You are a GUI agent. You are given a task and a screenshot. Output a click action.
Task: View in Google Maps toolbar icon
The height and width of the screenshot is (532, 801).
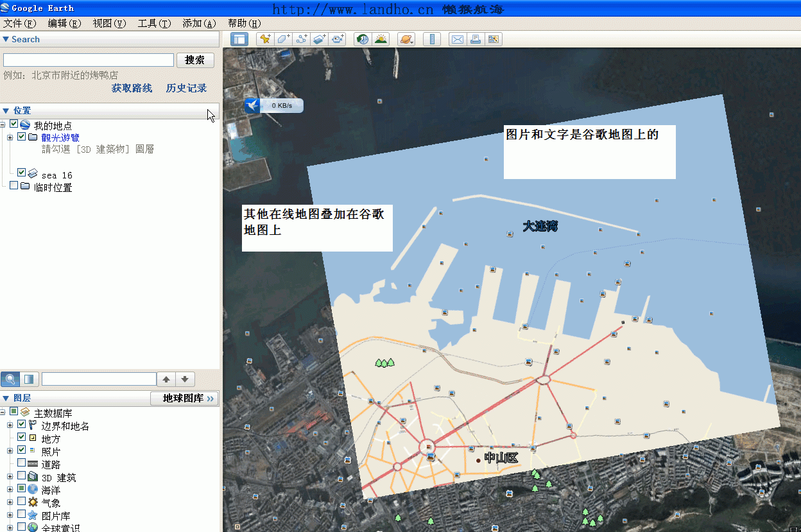point(493,39)
